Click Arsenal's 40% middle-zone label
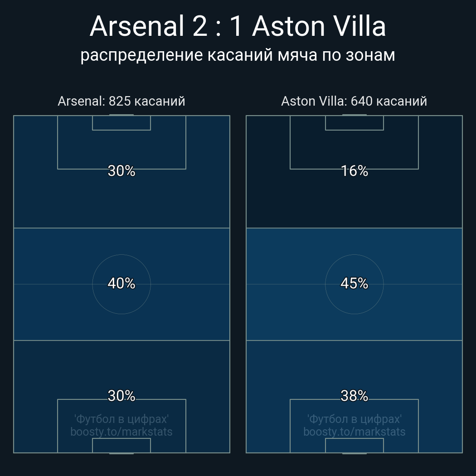The image size is (476, 476). coord(121,283)
